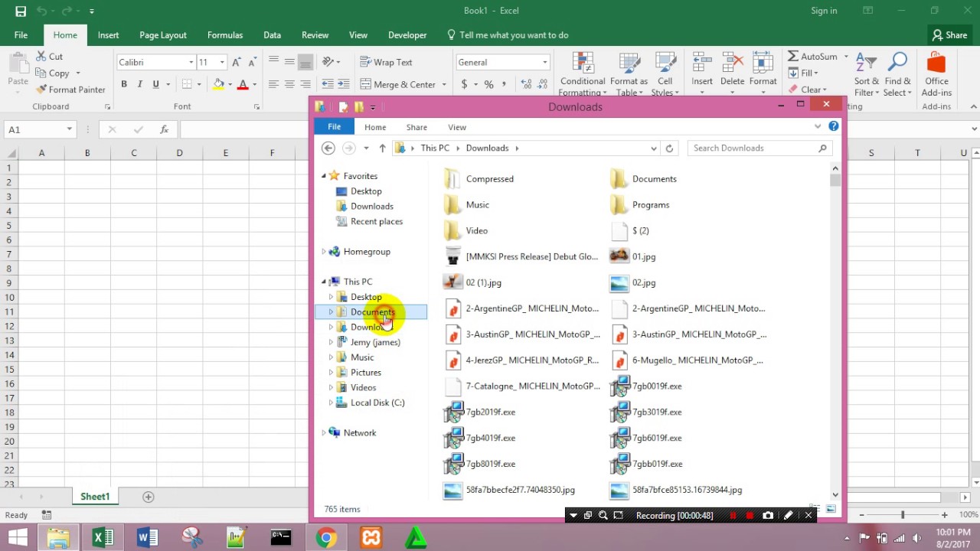
Task: Go up one folder level in Explorer
Action: click(x=382, y=148)
